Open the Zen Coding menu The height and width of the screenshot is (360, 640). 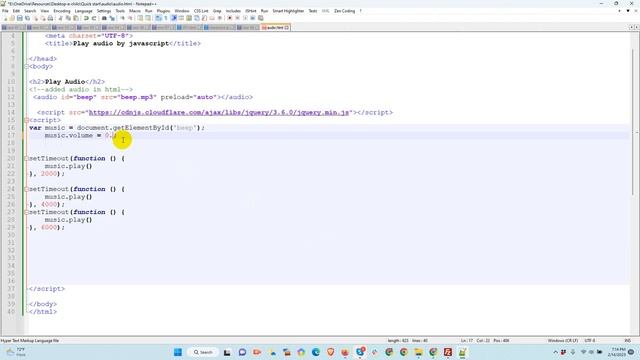click(x=344, y=11)
